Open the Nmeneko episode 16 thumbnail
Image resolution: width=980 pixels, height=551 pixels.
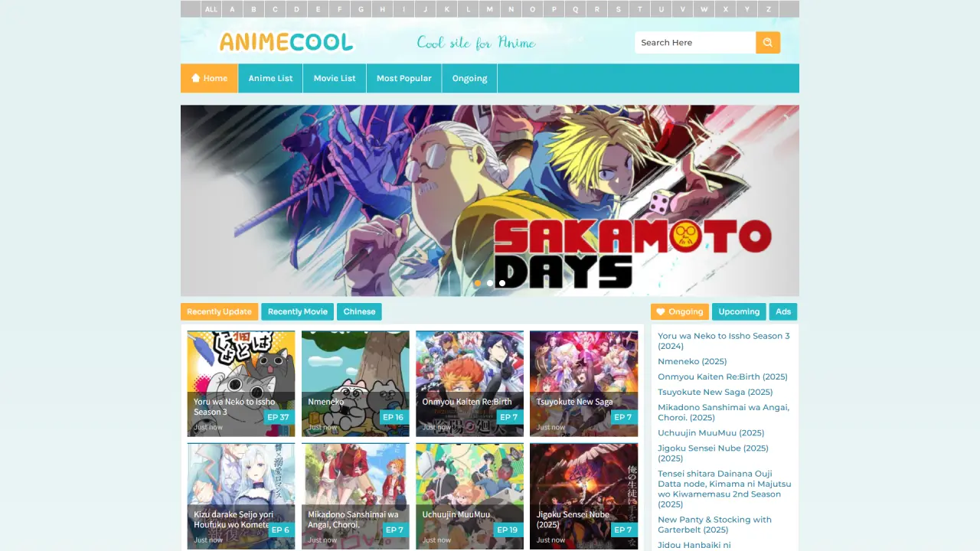click(355, 383)
